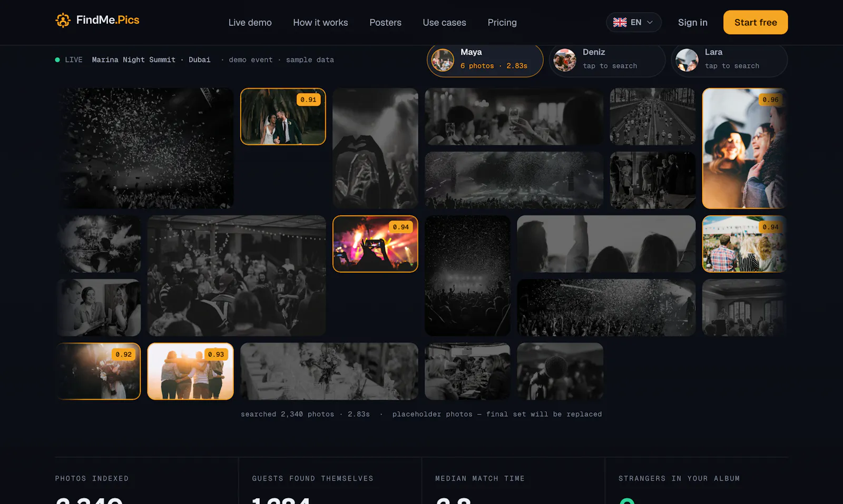Open wedding couple photo scored 0.91
Image resolution: width=843 pixels, height=504 pixels.
pos(283,116)
